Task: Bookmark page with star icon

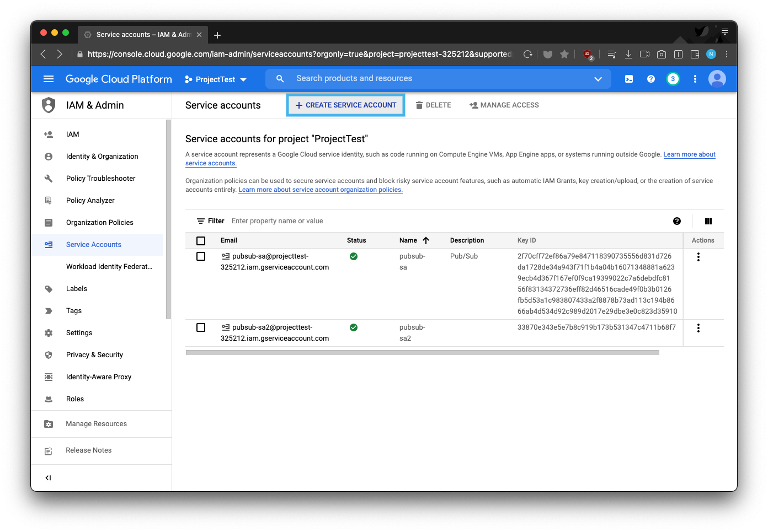Action: 564,54
